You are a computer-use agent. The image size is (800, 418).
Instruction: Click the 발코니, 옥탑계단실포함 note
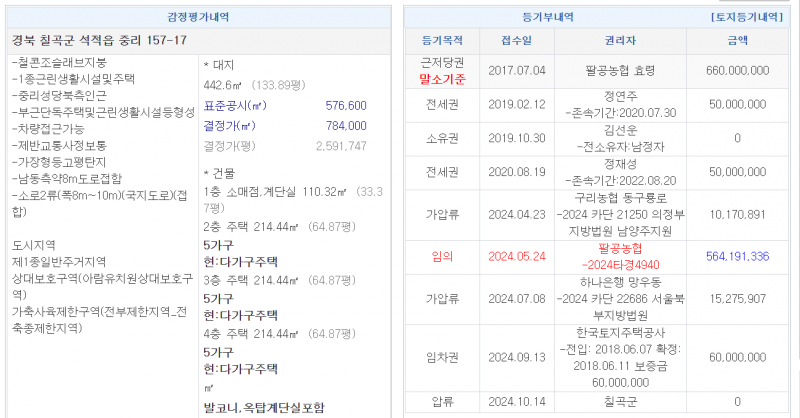pyautogui.click(x=263, y=407)
